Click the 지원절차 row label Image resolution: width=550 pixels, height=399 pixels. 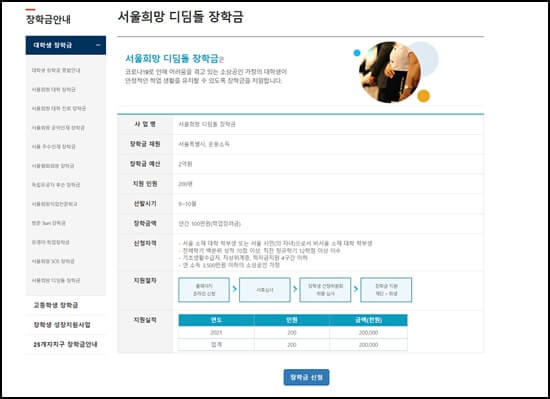point(145,280)
